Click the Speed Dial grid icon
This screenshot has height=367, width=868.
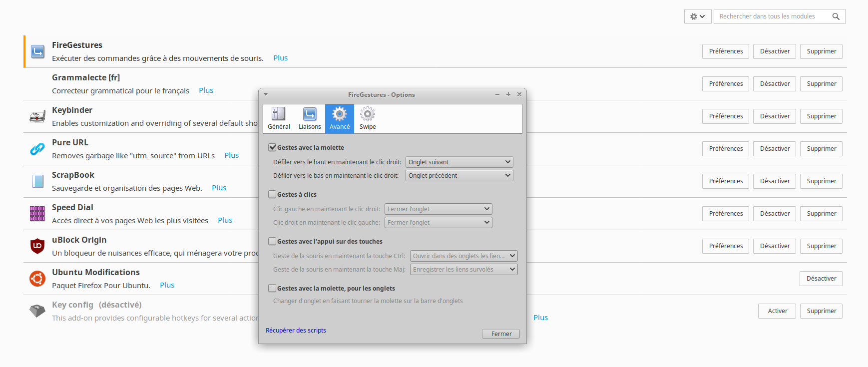(37, 214)
